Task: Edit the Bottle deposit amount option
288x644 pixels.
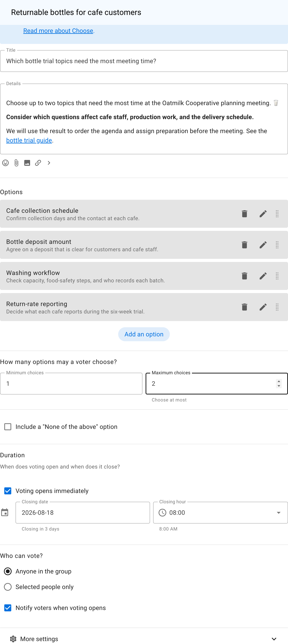Action: click(x=263, y=245)
